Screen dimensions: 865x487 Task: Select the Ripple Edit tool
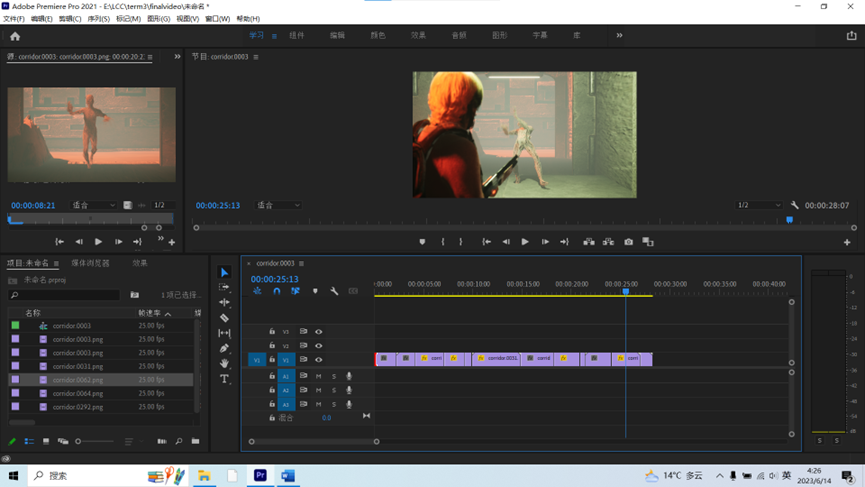click(x=224, y=302)
